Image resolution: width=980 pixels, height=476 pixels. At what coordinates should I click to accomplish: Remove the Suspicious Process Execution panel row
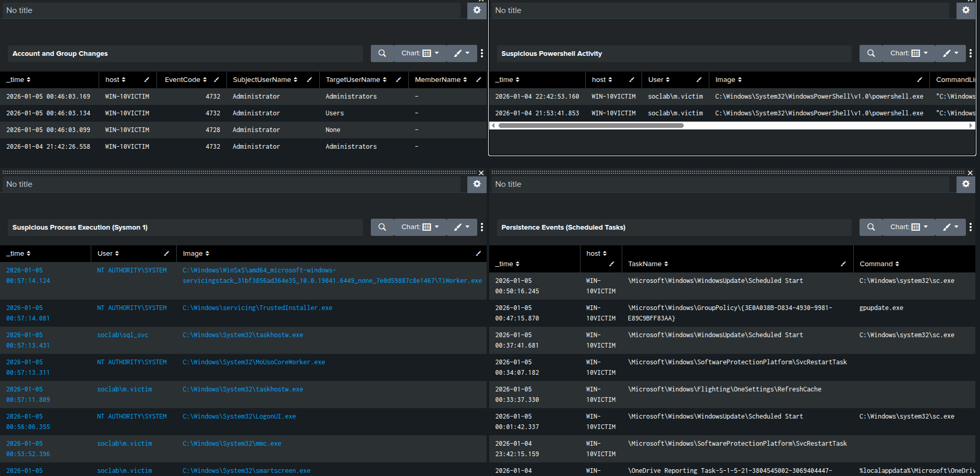click(x=481, y=173)
